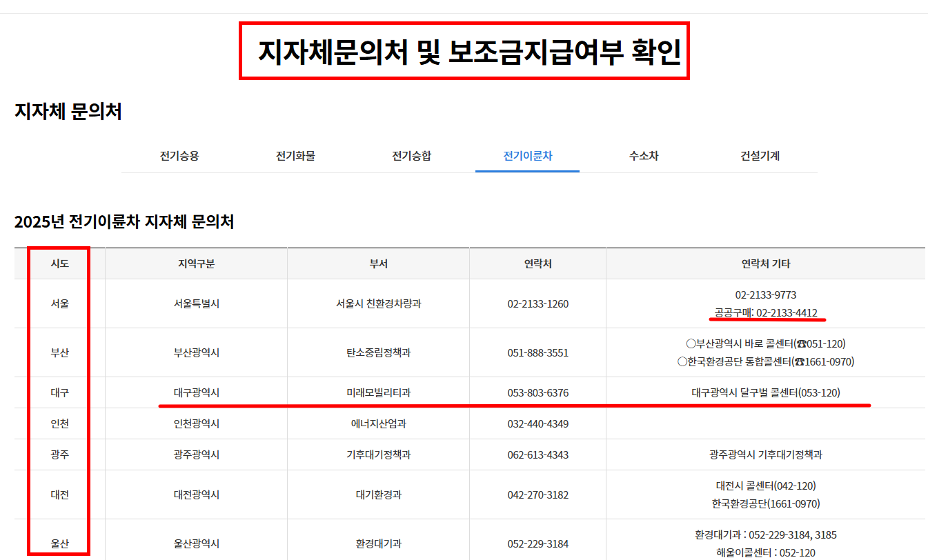Switch to the 전기승용 tab
This screenshot has width=928, height=560.
[179, 156]
